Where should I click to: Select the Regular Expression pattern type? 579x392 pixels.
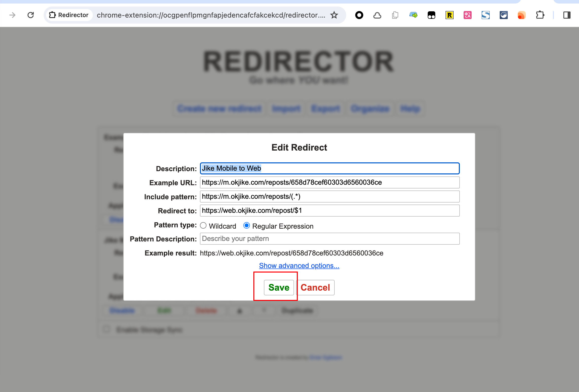(247, 226)
